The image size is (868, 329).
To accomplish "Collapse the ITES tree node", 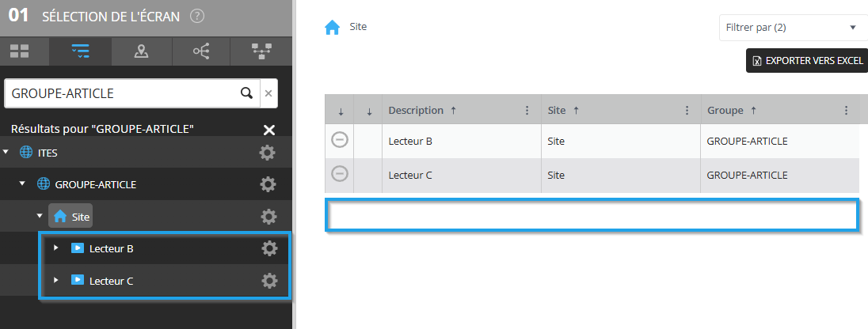I will [x=6, y=152].
